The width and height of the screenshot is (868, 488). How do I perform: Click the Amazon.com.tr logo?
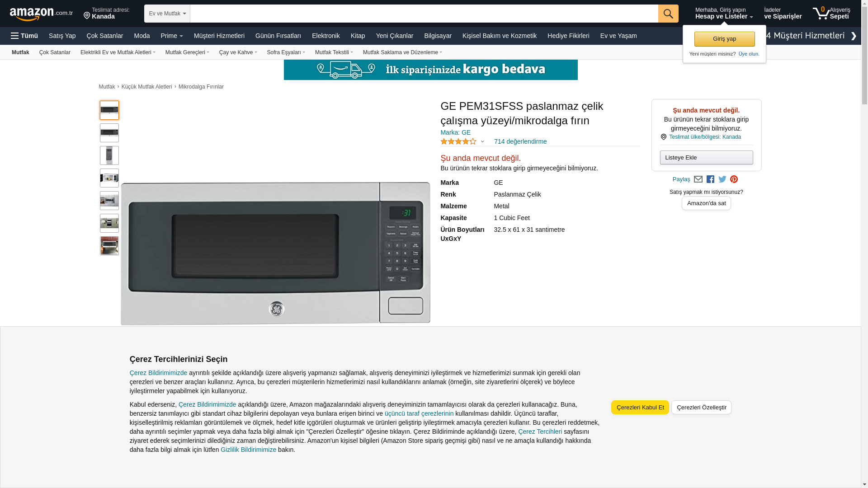[41, 14]
